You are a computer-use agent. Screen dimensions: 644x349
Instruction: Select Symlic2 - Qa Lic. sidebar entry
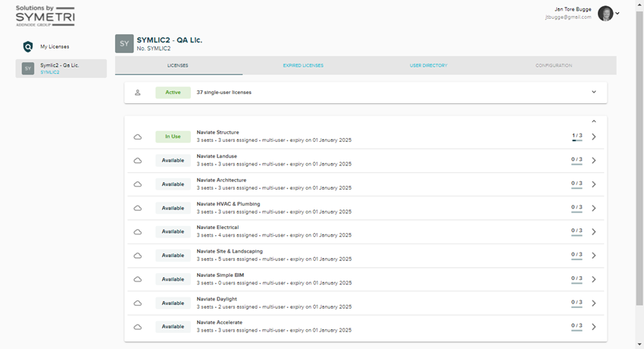pyautogui.click(x=61, y=68)
